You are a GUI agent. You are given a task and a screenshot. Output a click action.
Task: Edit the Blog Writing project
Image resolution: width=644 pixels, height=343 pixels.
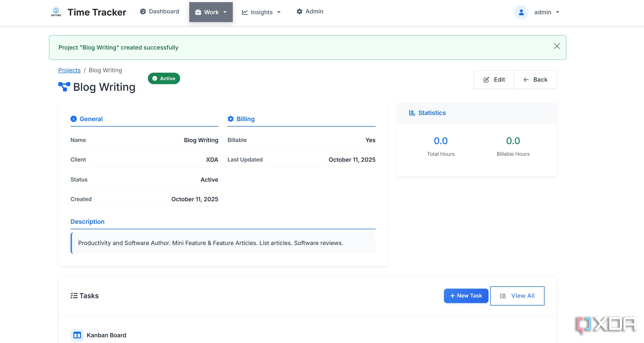tap(494, 79)
